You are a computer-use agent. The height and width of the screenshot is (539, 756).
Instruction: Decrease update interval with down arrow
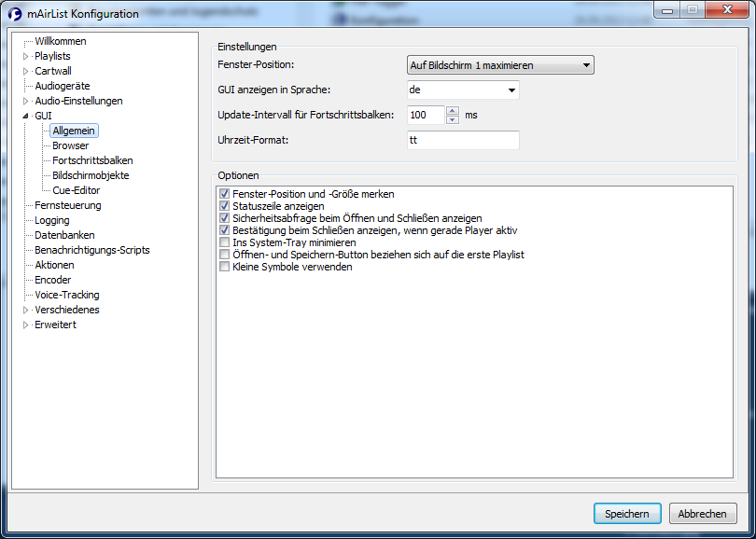(x=453, y=119)
